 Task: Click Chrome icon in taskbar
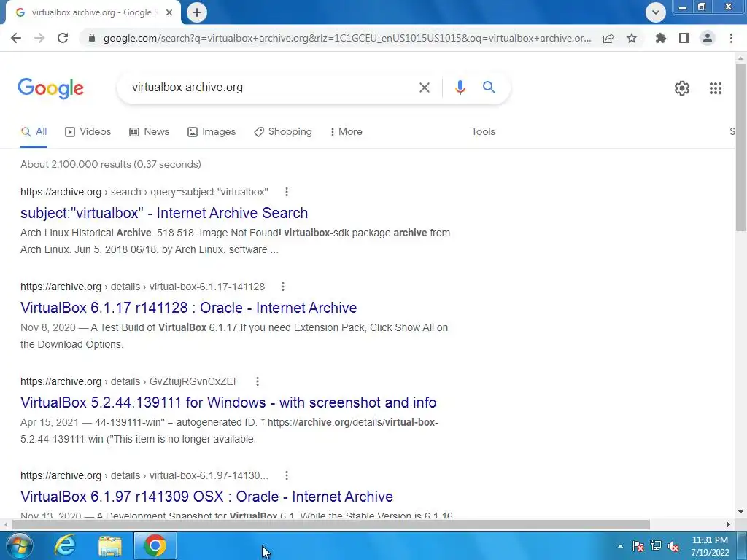(155, 545)
